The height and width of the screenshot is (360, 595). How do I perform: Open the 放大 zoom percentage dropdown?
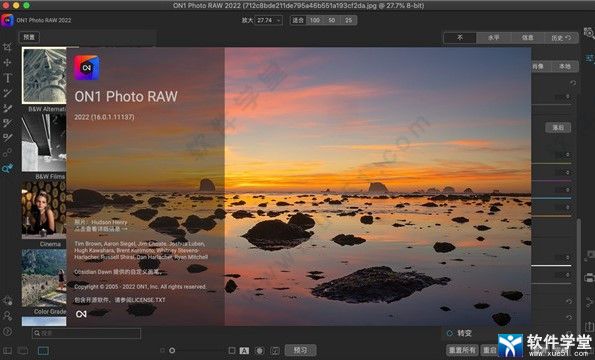tap(269, 20)
